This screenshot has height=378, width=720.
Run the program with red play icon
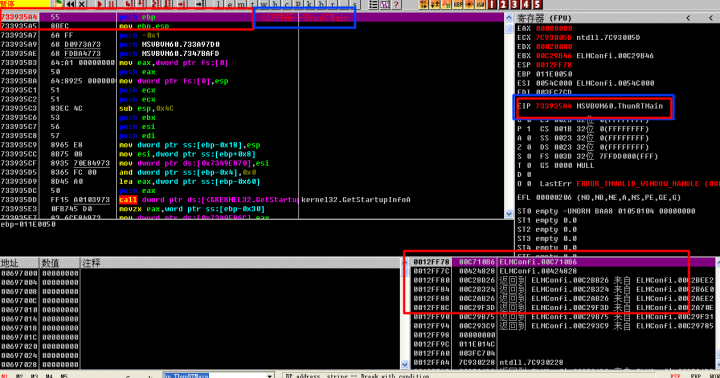[100, 4]
